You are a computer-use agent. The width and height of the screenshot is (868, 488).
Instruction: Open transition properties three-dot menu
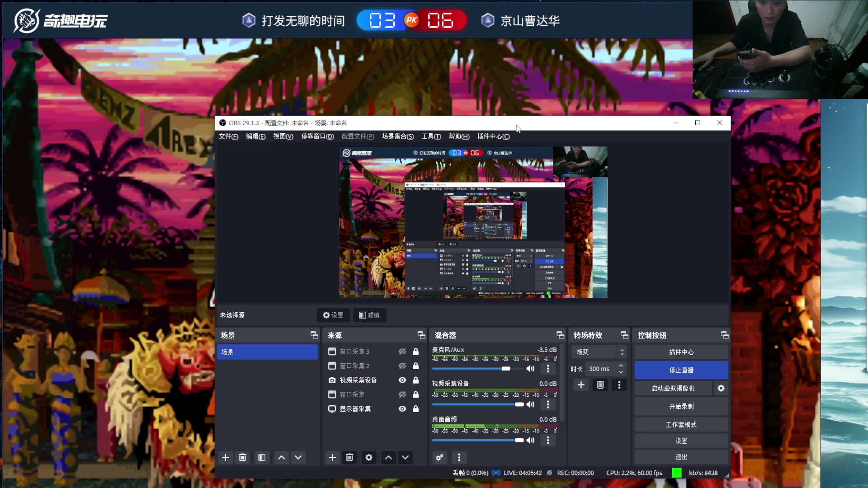[x=619, y=385]
